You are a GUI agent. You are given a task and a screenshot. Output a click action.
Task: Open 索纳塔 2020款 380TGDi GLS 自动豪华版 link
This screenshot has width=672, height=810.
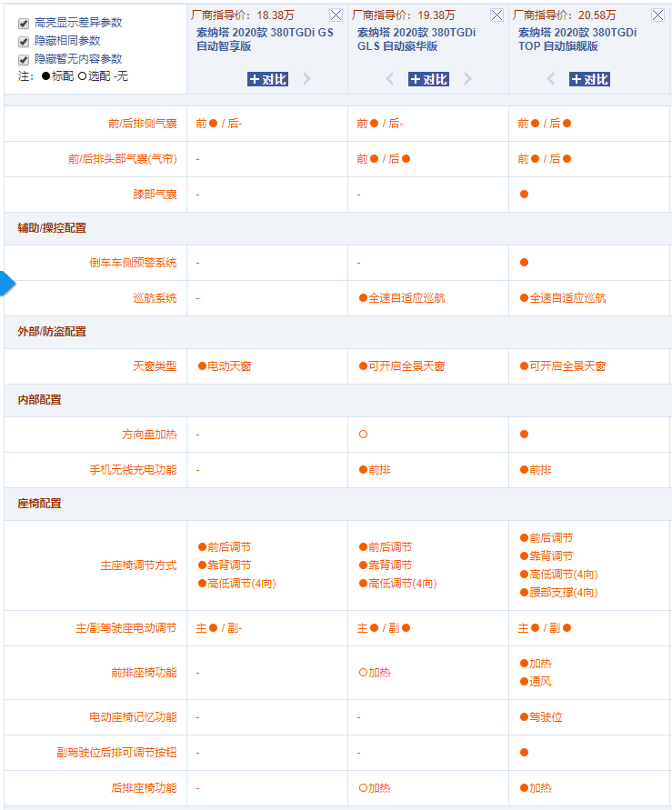416,39
